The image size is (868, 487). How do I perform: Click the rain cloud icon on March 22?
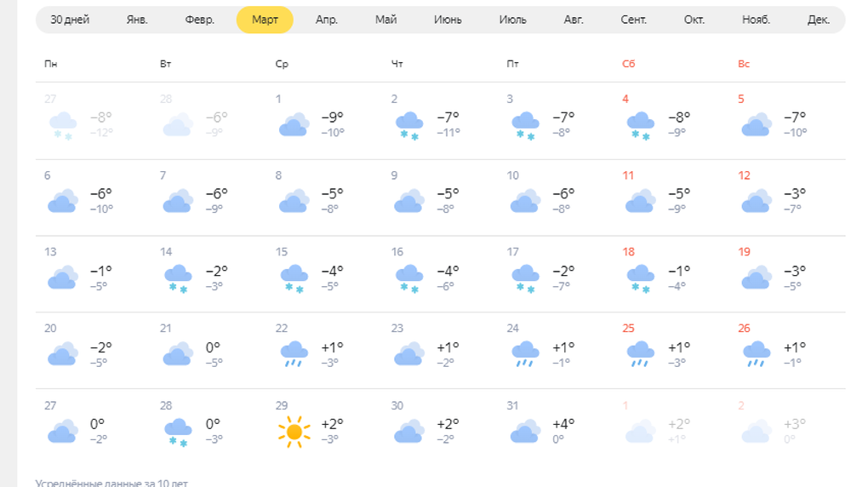294,353
